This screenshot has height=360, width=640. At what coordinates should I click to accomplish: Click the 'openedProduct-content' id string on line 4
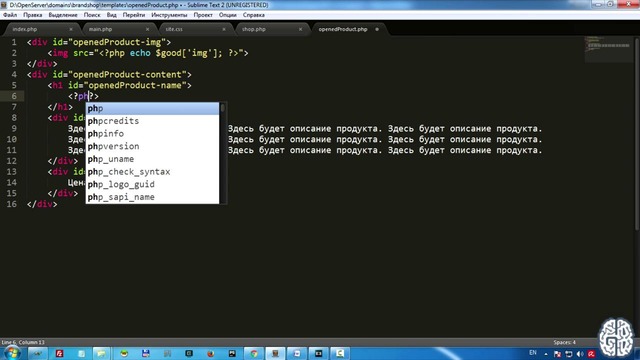point(127,74)
